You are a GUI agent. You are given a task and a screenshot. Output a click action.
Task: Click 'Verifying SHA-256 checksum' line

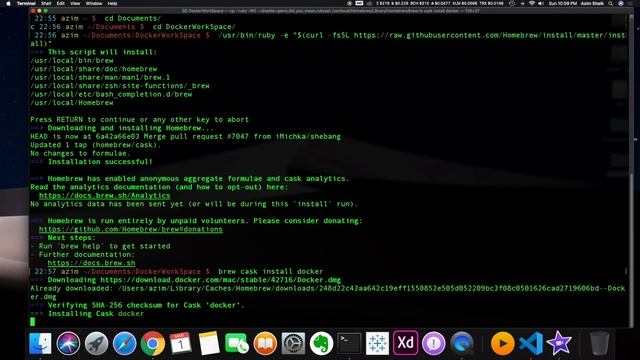coord(146,305)
